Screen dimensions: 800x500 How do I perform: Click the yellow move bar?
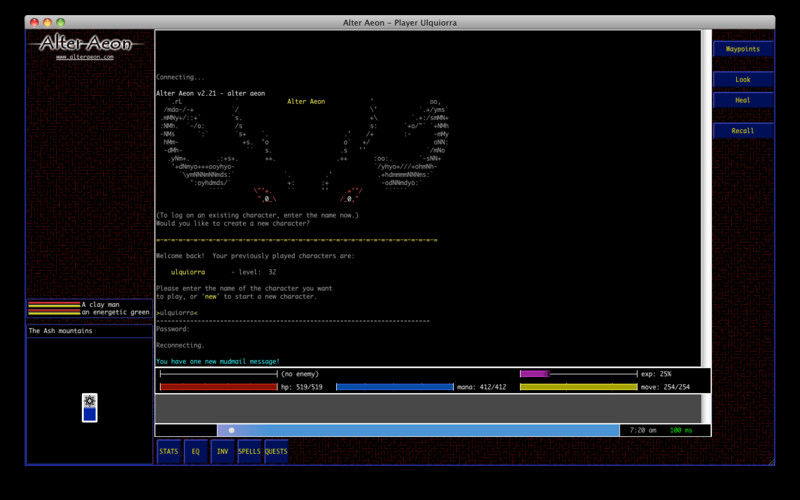coord(579,387)
